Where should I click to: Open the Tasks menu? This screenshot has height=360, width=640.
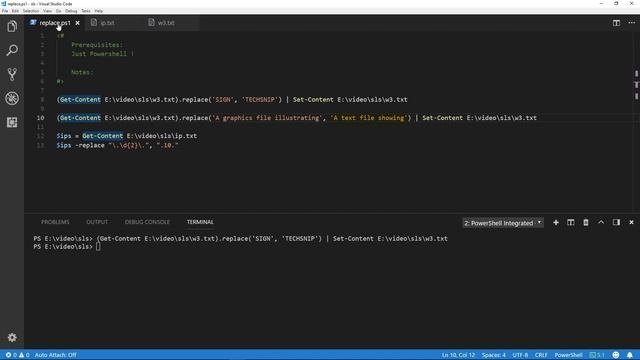[86, 11]
